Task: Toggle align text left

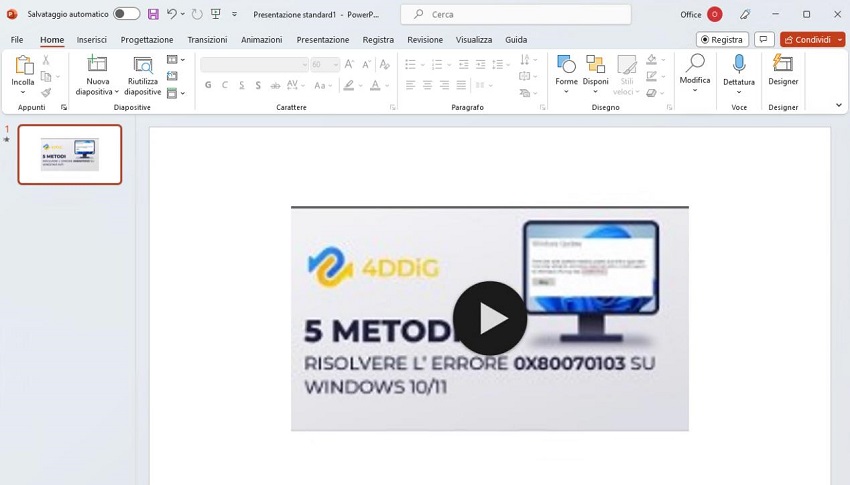Action: pyautogui.click(x=410, y=85)
